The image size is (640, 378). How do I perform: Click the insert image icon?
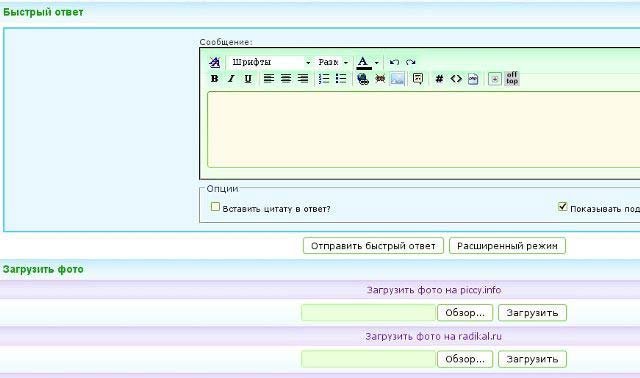click(397, 78)
